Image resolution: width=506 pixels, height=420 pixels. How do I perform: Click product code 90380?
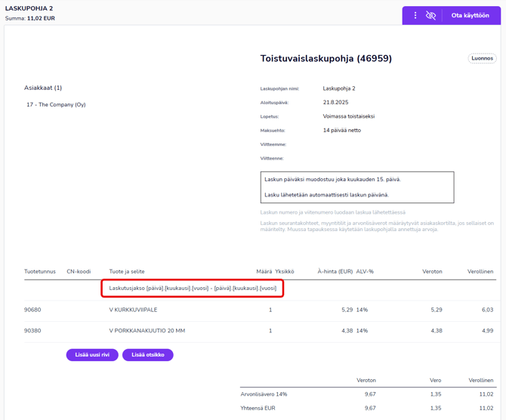click(32, 331)
